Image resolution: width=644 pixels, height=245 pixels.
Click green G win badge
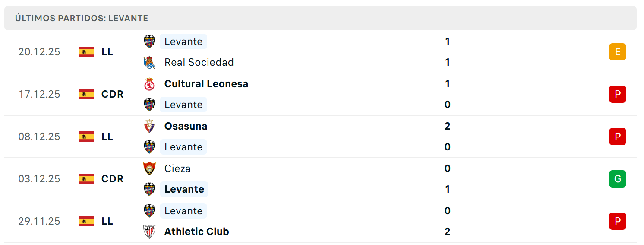click(x=618, y=179)
